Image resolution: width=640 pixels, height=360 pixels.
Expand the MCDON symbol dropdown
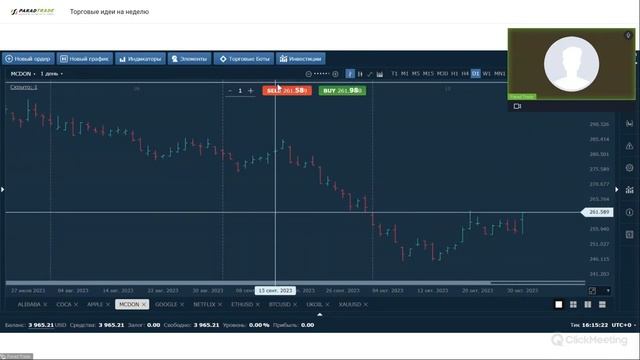tap(23, 74)
